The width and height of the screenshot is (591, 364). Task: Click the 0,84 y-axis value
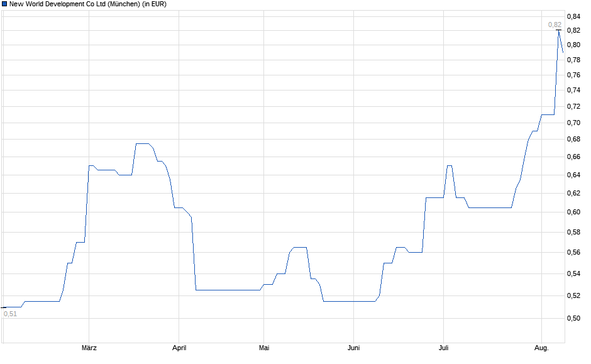573,16
